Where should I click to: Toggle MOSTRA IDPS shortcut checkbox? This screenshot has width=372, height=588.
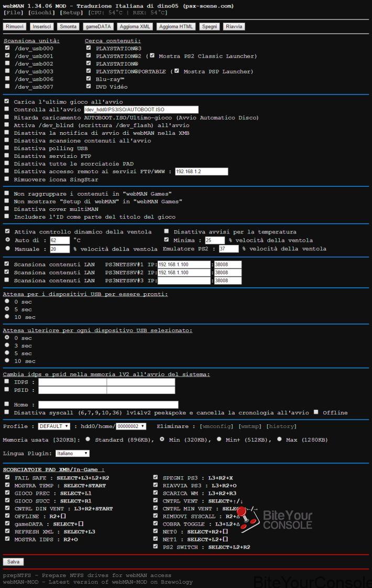pyautogui.click(x=7, y=539)
